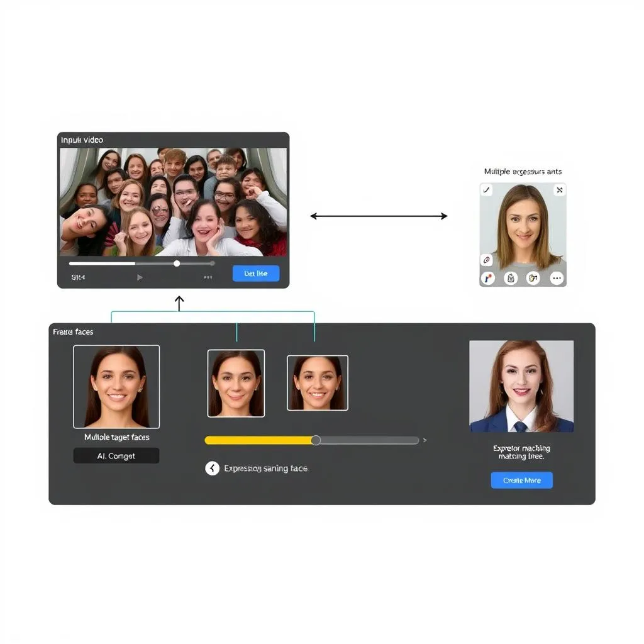The image size is (644, 644).
Task: Select the face effect icon below the portrait
Action: [x=533, y=277]
